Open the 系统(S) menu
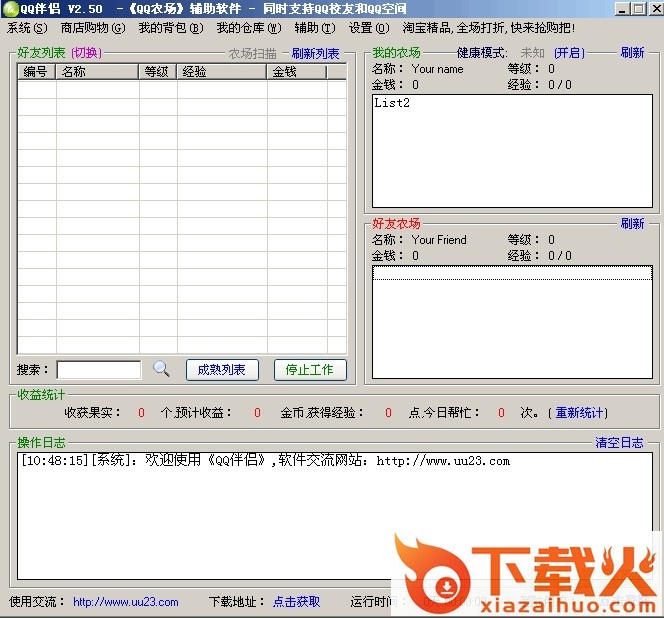The image size is (664, 618). coord(27,28)
